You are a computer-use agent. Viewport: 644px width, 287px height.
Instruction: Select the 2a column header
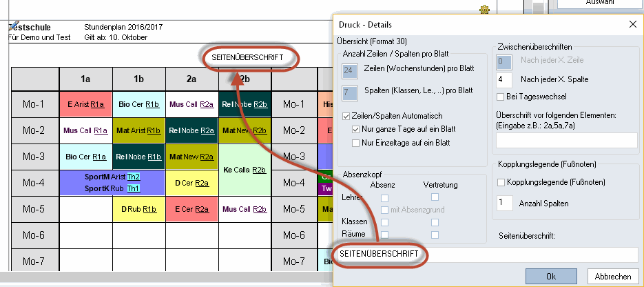pos(191,79)
